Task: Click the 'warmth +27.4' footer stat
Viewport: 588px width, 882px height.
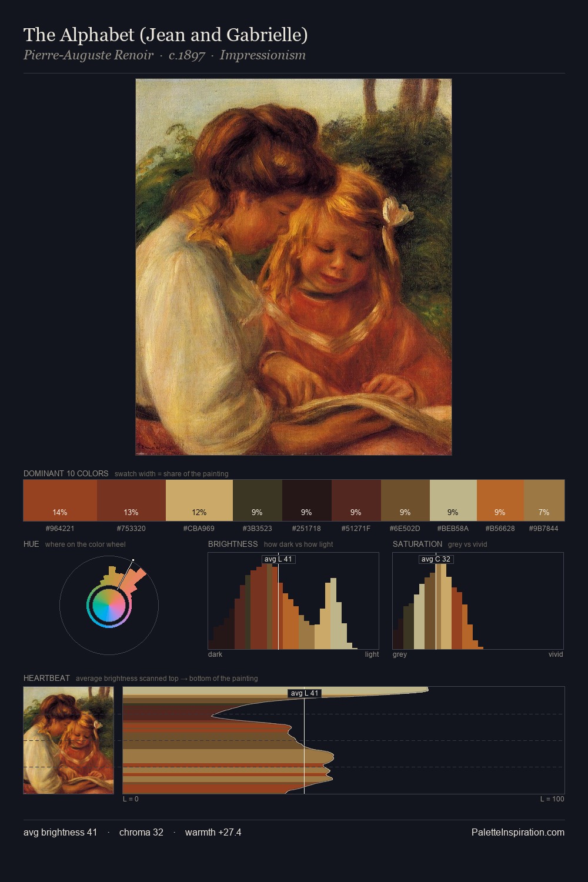Action: point(213,832)
